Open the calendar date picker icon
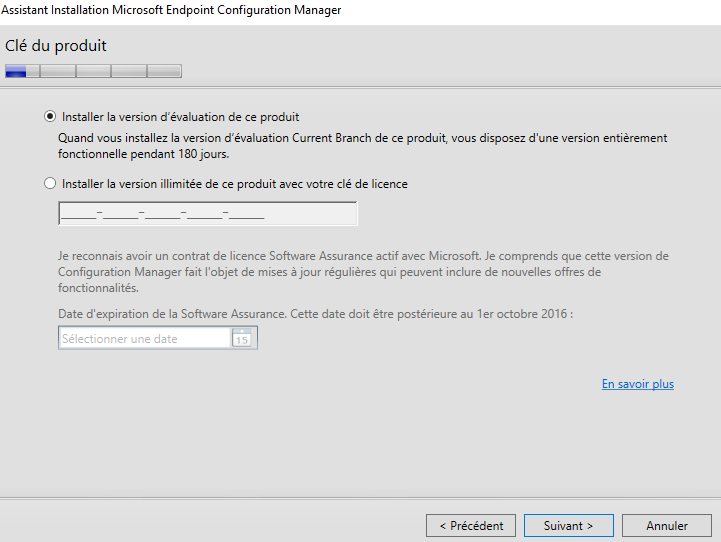 tap(241, 339)
